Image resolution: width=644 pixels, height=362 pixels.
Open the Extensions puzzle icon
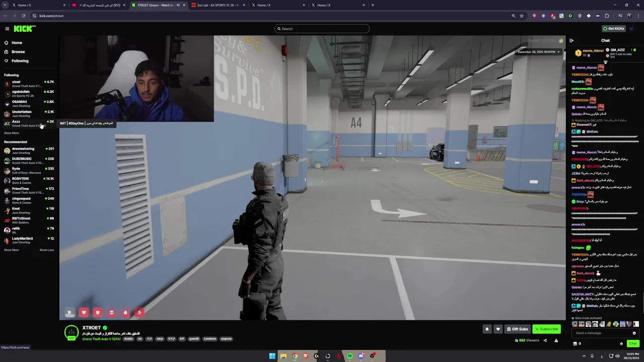point(607,16)
